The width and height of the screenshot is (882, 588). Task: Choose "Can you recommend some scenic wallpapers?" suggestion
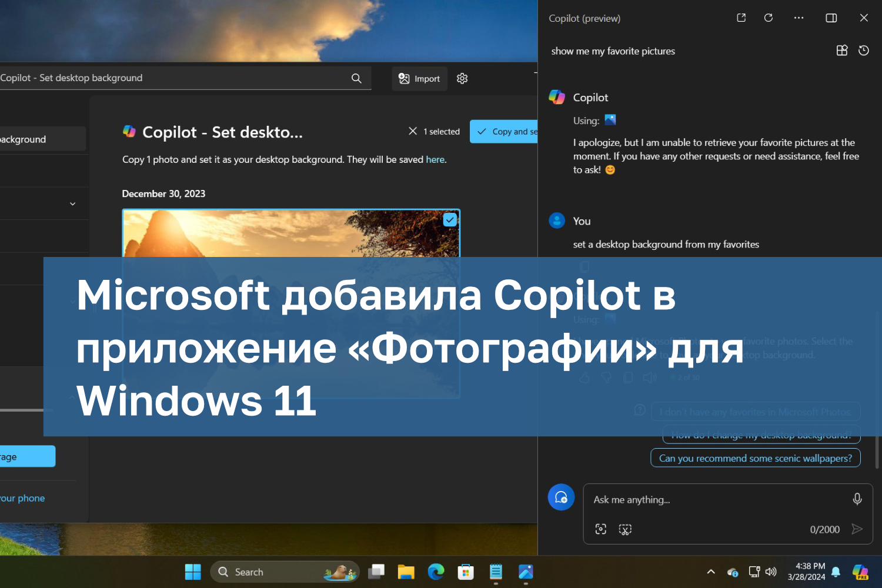click(756, 458)
